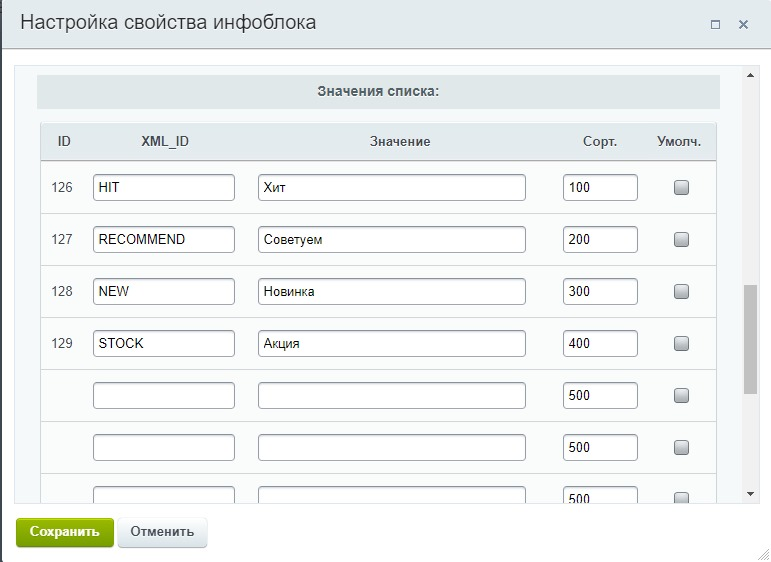Select the value field containing Акция
Viewport: 771px width, 562px height.
(x=391, y=343)
